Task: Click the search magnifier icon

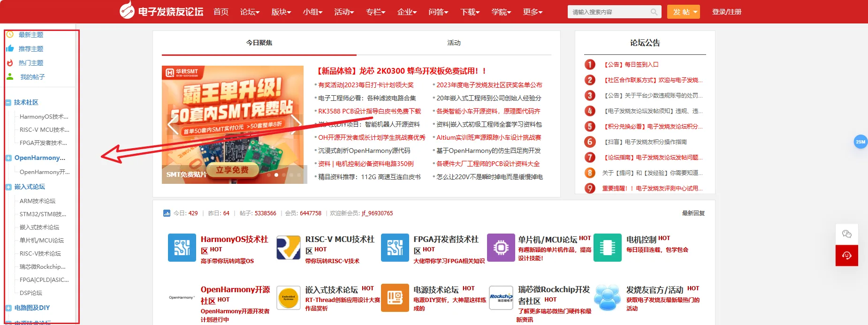Action: point(654,12)
